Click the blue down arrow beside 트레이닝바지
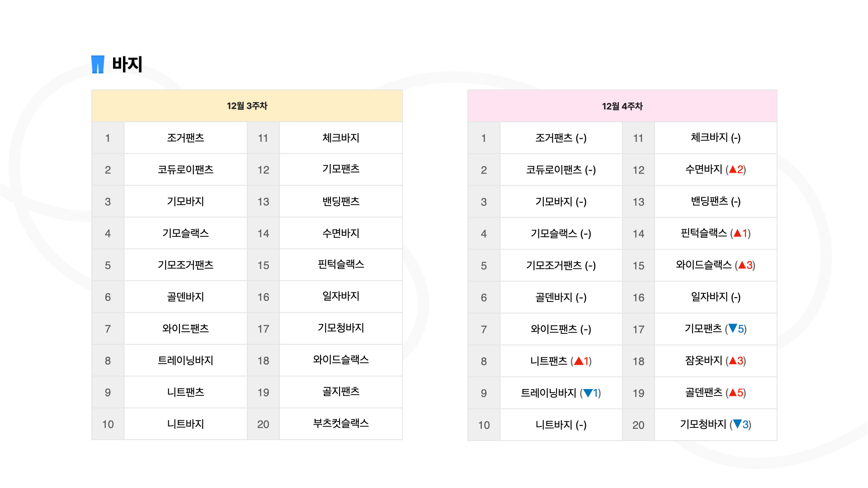Image resolution: width=868 pixels, height=488 pixels. pyautogui.click(x=588, y=393)
